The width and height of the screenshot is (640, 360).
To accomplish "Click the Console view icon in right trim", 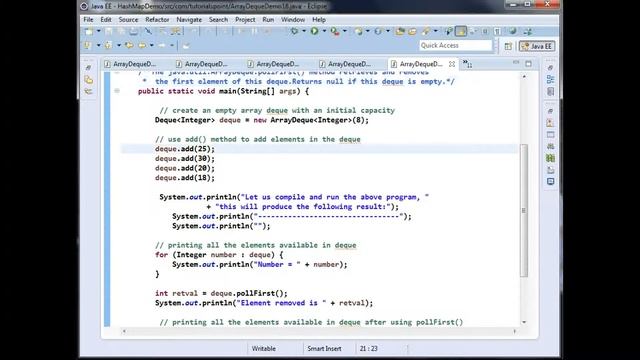I will (550, 181).
